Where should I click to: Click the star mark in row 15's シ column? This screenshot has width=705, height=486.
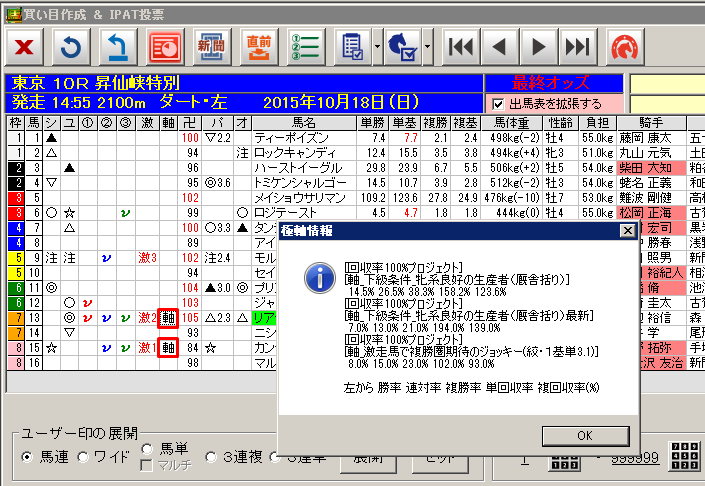(x=52, y=348)
